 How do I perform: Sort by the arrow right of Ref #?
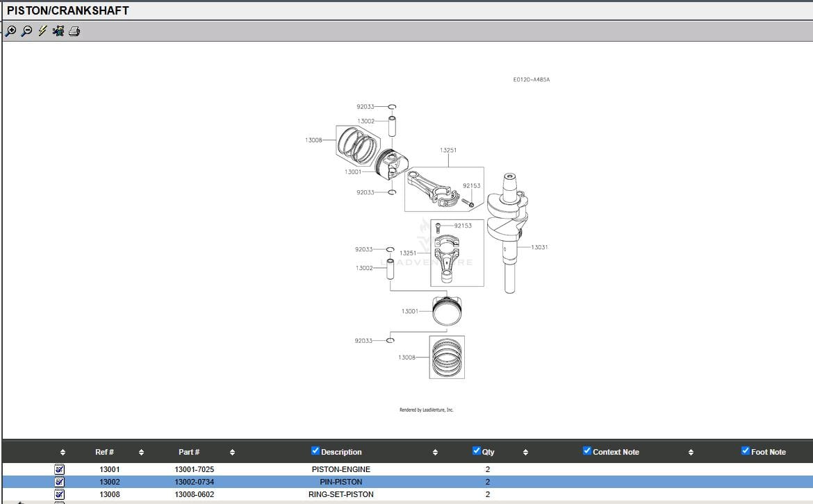click(x=141, y=453)
